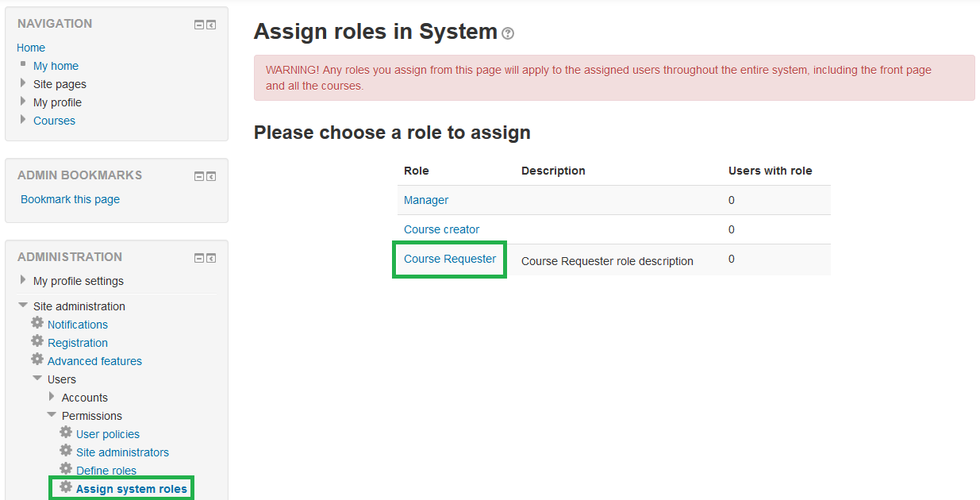Image resolution: width=980 pixels, height=500 pixels.
Task: Open the Registration page
Action: (78, 343)
